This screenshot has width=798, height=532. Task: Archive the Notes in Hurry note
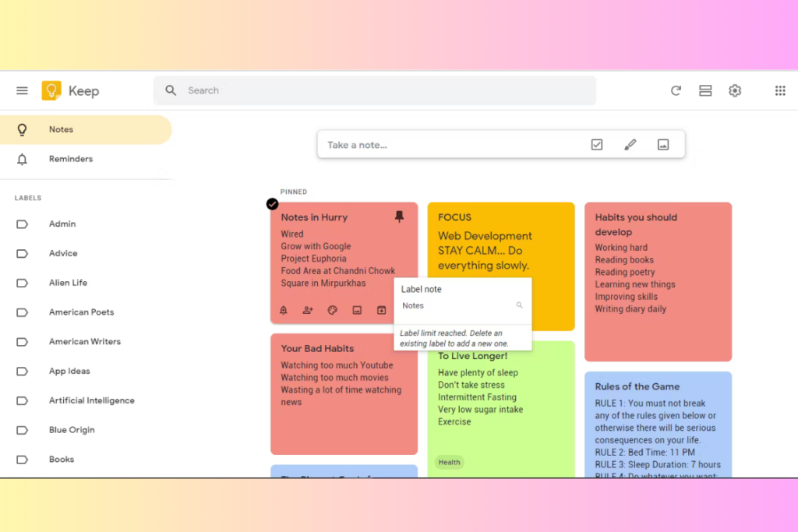(x=381, y=310)
